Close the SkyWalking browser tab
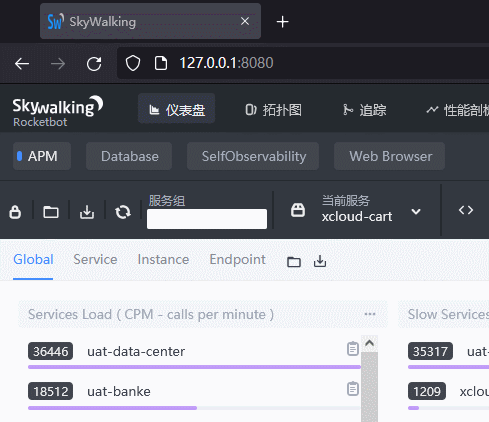Image resolution: width=489 pixels, height=422 pixels. point(245,21)
